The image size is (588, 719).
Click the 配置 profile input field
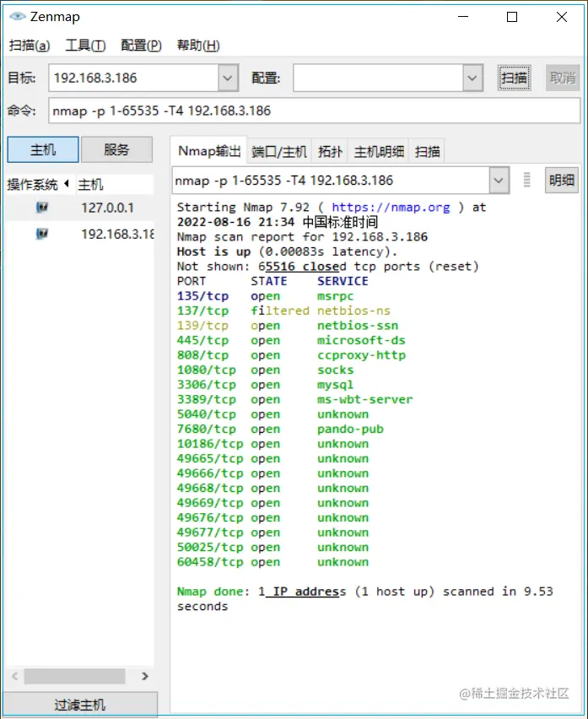click(x=379, y=78)
